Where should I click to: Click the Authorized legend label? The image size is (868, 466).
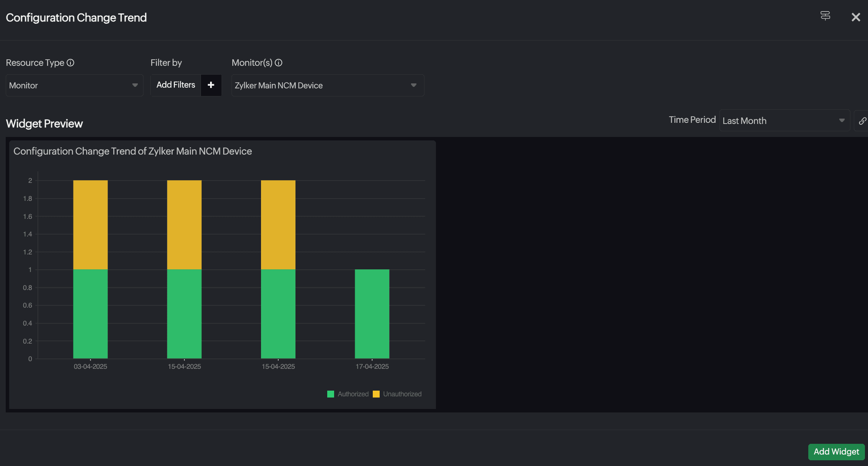[353, 394]
